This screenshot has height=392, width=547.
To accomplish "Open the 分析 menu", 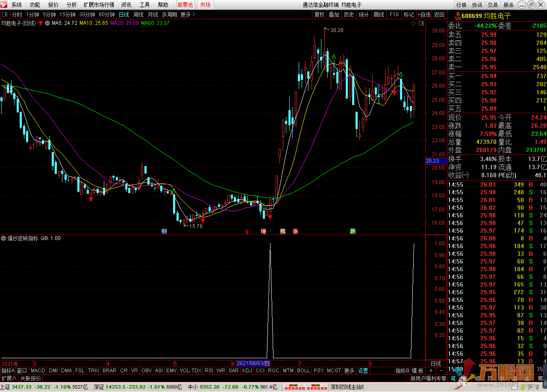I will 72,5.
